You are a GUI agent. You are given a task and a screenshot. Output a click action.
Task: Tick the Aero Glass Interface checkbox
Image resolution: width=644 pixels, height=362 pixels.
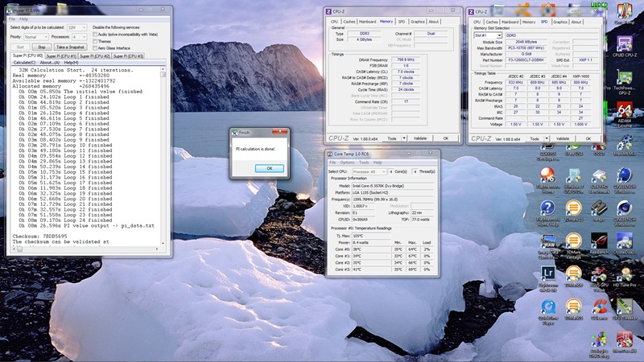95,48
